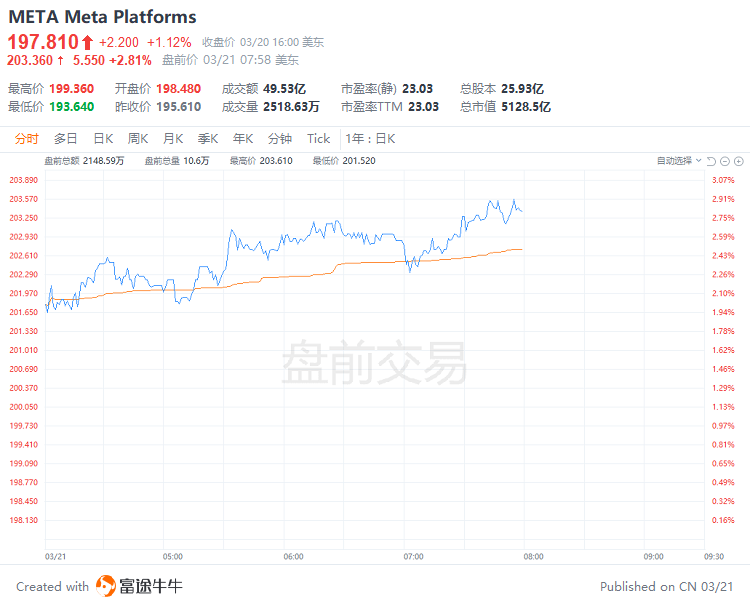Click the 203.890 price axis label
The image size is (750, 607).
23,180
